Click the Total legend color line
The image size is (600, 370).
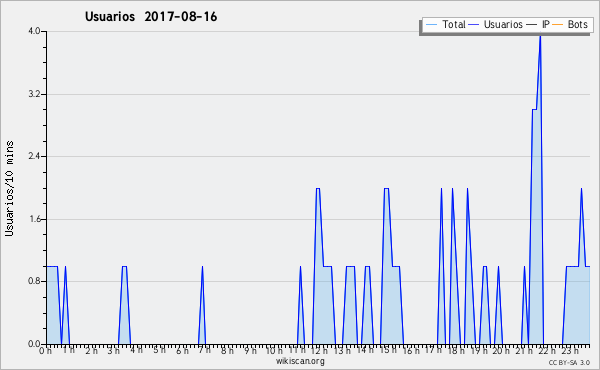coord(431,25)
